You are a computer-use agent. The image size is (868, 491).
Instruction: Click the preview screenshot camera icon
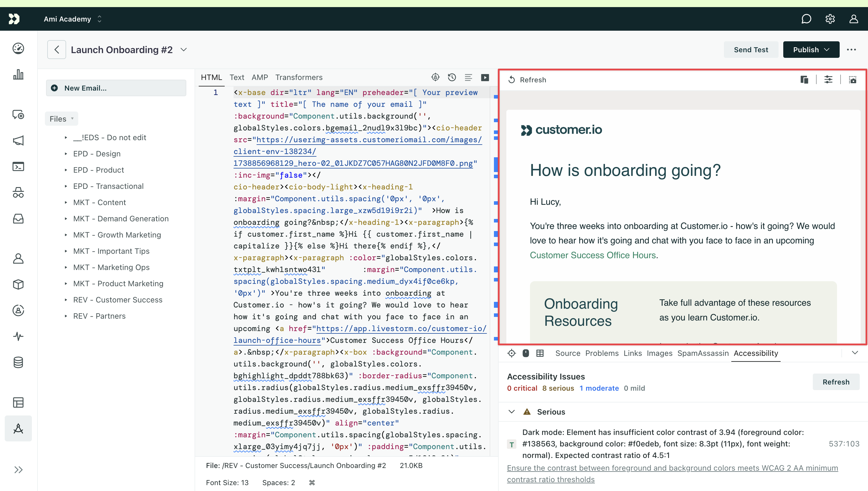click(852, 80)
